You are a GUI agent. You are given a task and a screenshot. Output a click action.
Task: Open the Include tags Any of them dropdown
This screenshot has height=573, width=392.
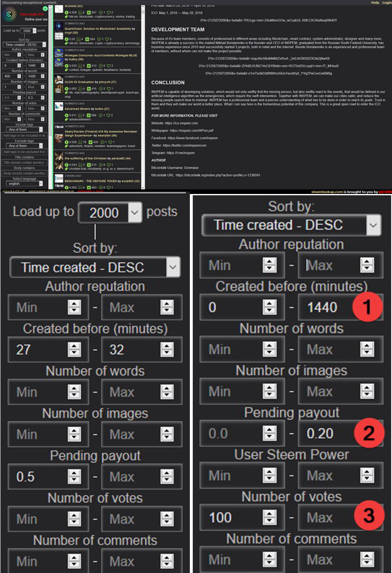point(24,129)
